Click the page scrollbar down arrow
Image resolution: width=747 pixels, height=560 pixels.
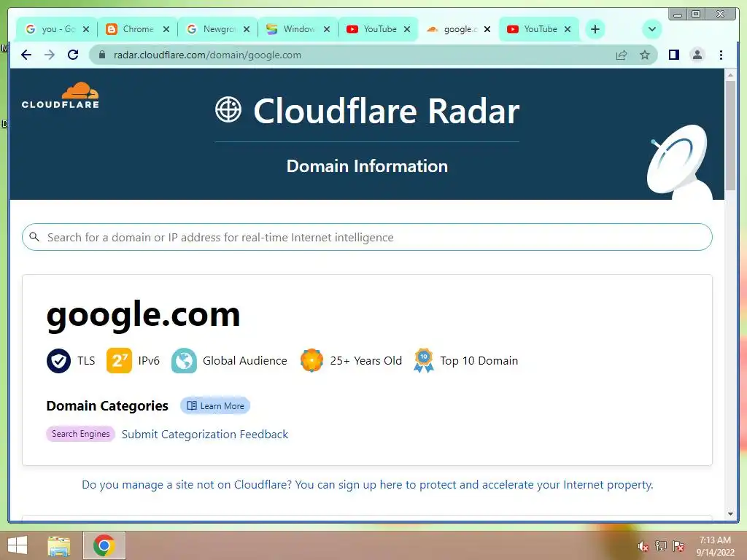730,514
